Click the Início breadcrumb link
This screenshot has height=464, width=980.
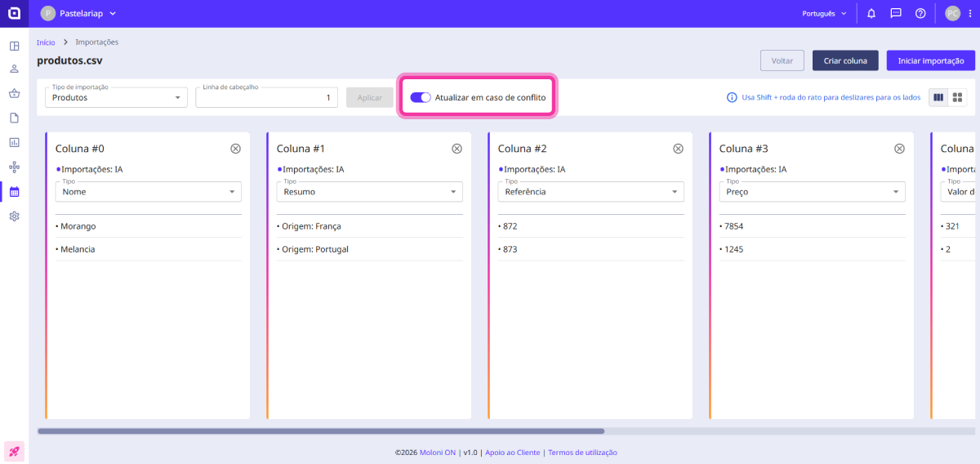[46, 42]
